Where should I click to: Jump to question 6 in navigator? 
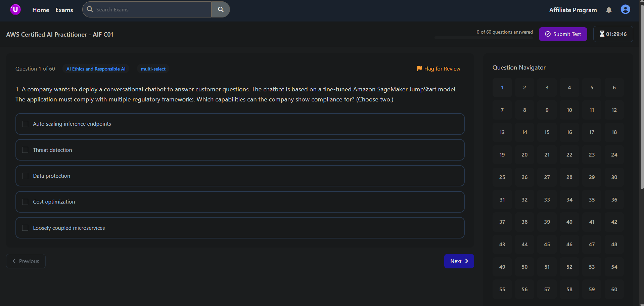tap(614, 87)
